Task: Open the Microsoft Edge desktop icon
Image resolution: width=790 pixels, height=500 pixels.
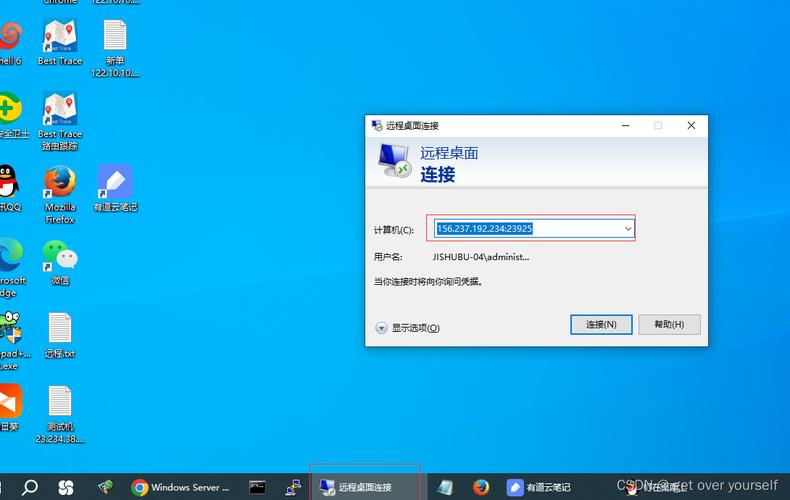Action: tap(11, 267)
